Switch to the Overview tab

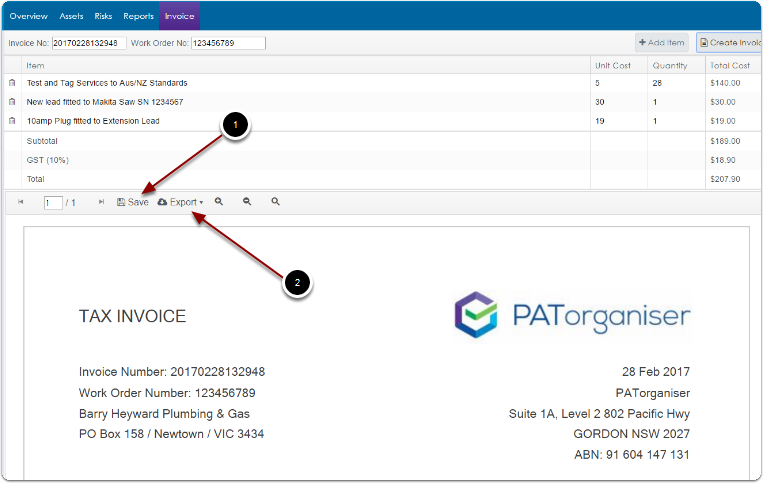click(29, 16)
